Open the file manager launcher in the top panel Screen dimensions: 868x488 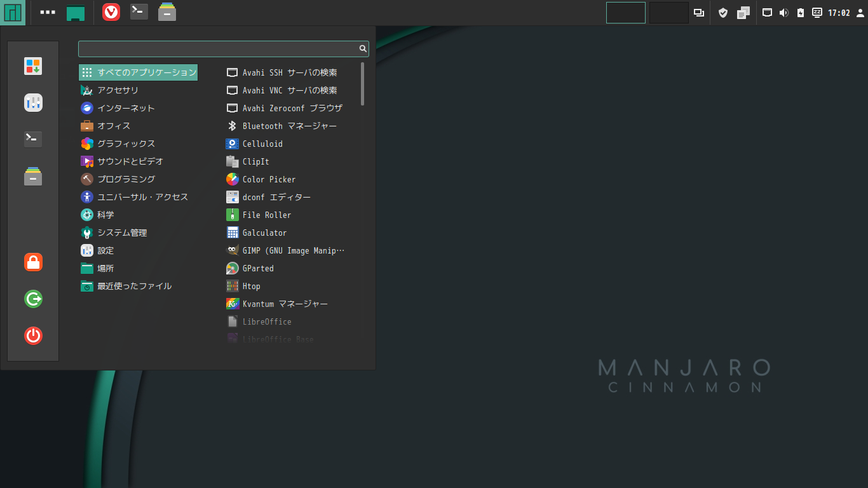coord(167,12)
